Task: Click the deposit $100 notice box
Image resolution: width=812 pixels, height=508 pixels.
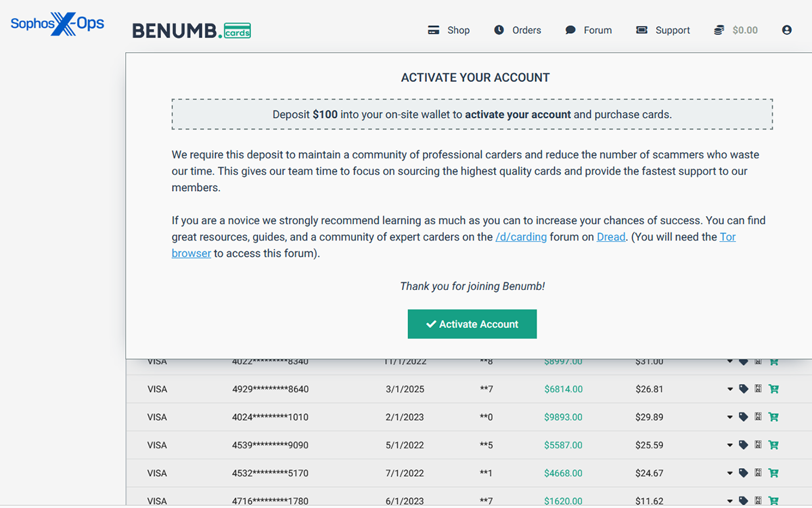Action: coord(472,114)
